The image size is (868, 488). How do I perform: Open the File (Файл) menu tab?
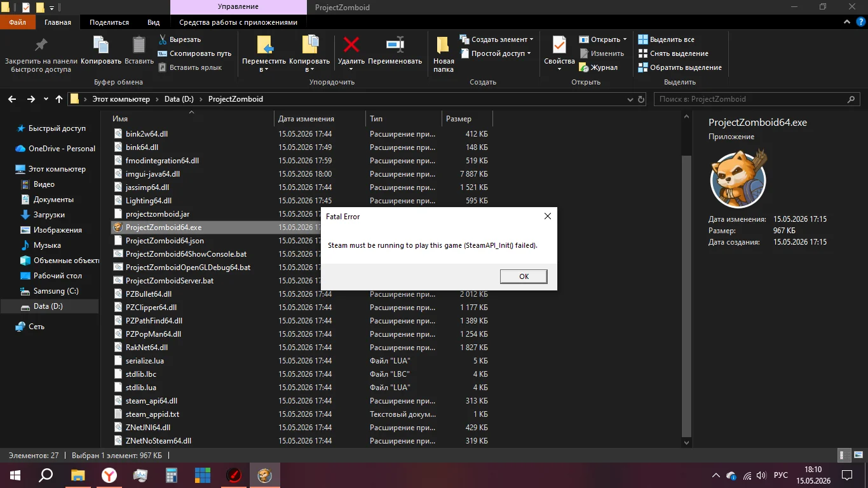click(18, 22)
